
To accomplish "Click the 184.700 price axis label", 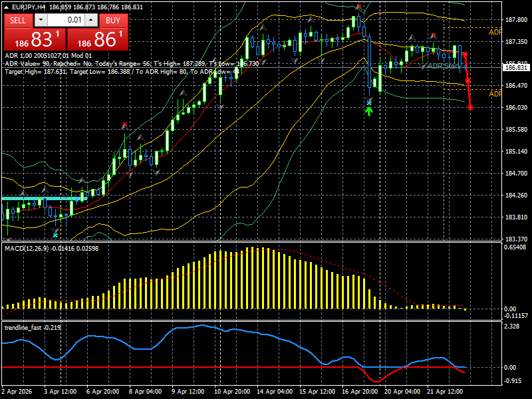I will point(517,174).
